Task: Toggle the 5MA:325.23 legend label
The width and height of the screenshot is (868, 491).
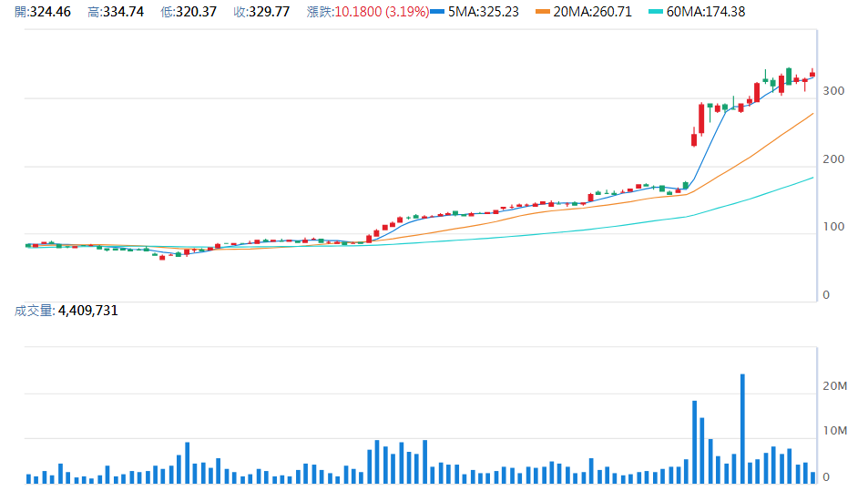Action: tap(486, 12)
